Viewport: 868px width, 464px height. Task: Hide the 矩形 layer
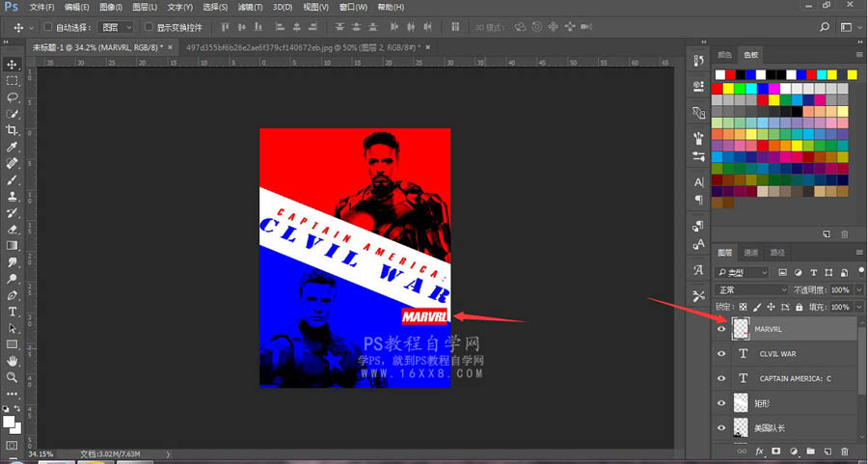pyautogui.click(x=721, y=403)
